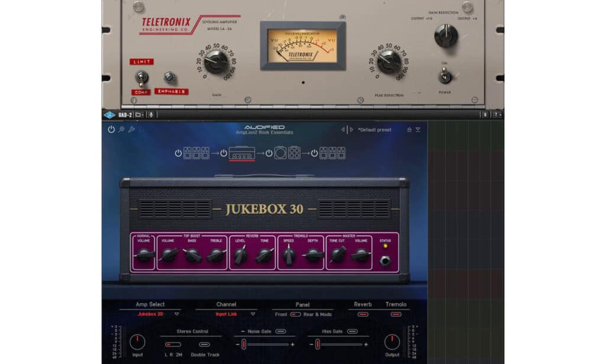Image resolution: width=606 pixels, height=364 pixels.
Task: Click the Top Boost Treble knob
Action: pyautogui.click(x=216, y=255)
